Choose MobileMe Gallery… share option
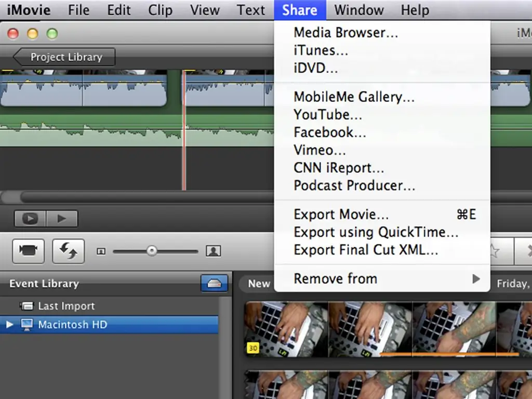Viewport: 532px width, 399px height. pyautogui.click(x=382, y=97)
